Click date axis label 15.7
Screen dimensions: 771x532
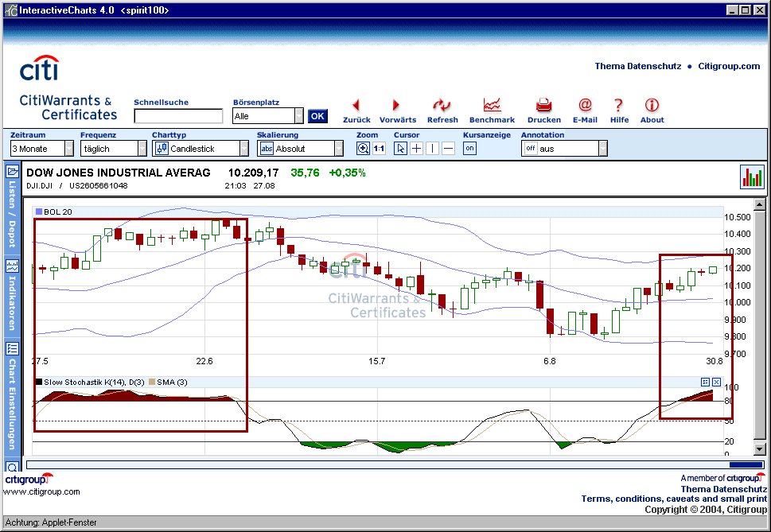(x=376, y=361)
